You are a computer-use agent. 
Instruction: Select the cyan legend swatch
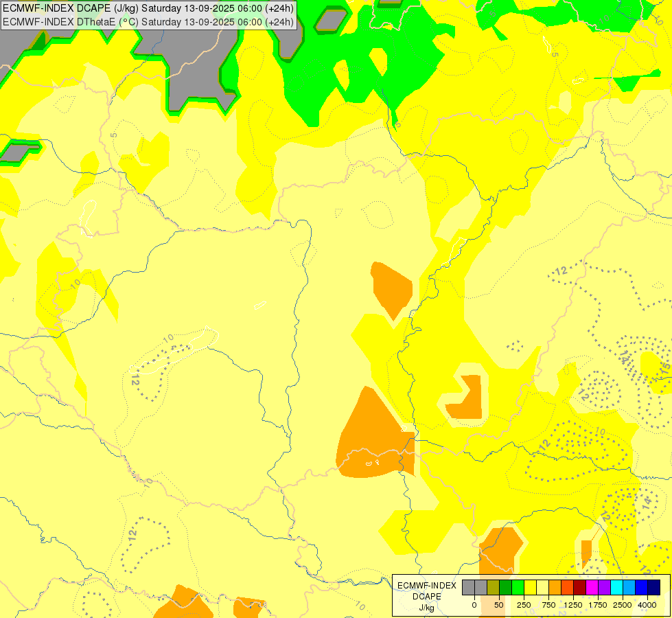(616, 587)
